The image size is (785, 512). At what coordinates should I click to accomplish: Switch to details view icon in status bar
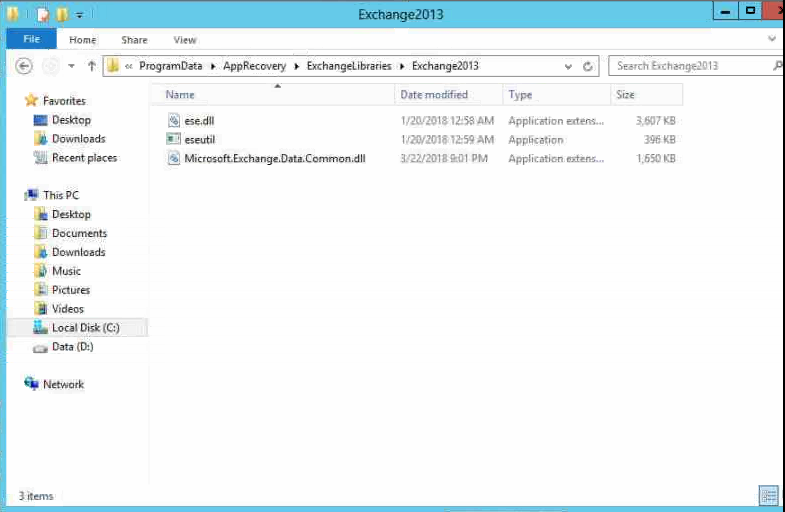[768, 496]
